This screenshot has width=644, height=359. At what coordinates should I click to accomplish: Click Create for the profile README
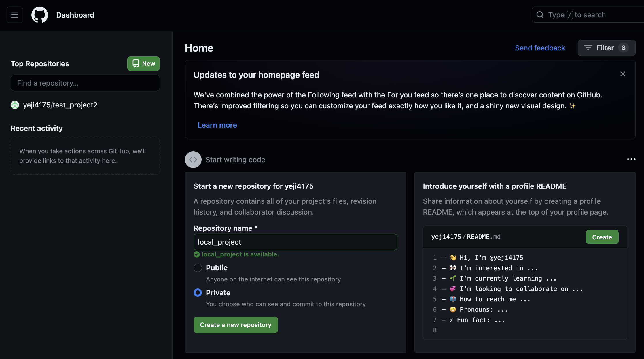point(602,237)
